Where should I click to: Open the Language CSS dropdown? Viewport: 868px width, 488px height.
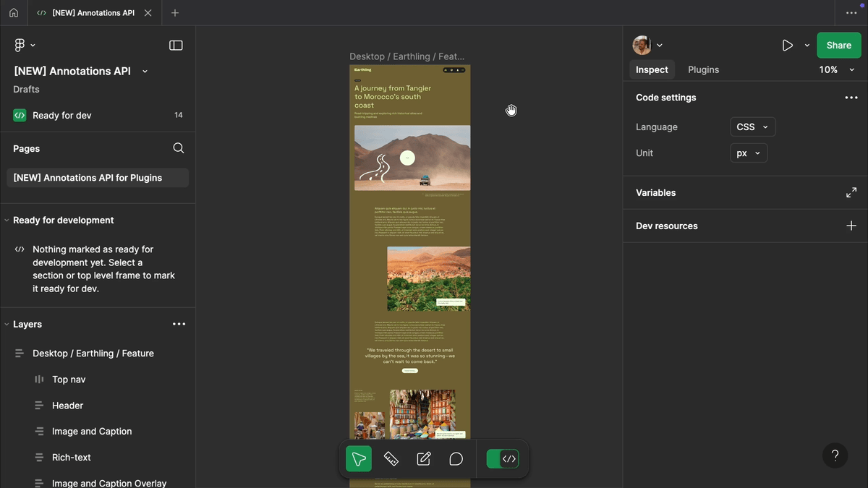[752, 127]
